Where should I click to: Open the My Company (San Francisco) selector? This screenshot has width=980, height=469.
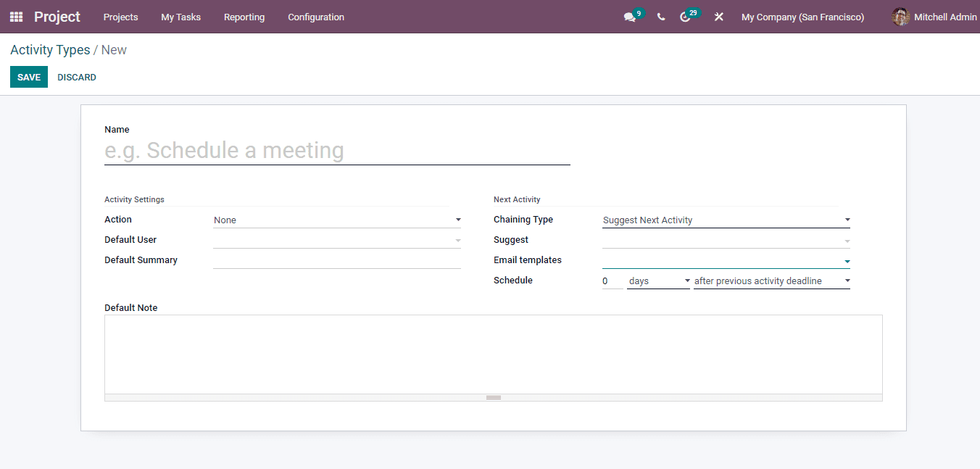[x=802, y=17]
